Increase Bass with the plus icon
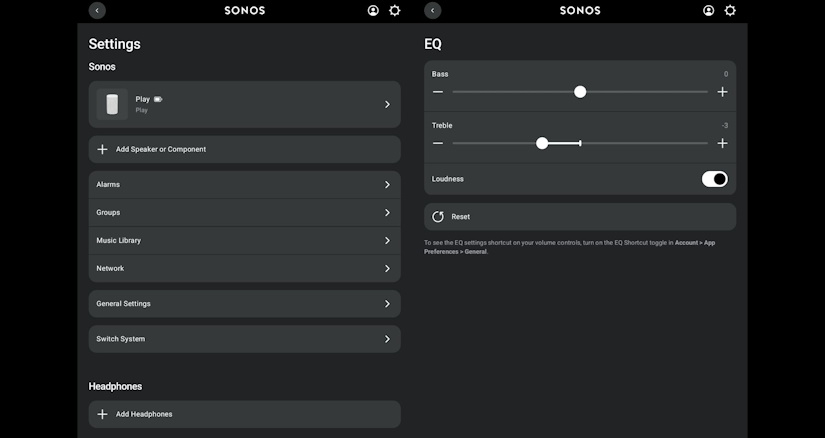 [x=722, y=92]
